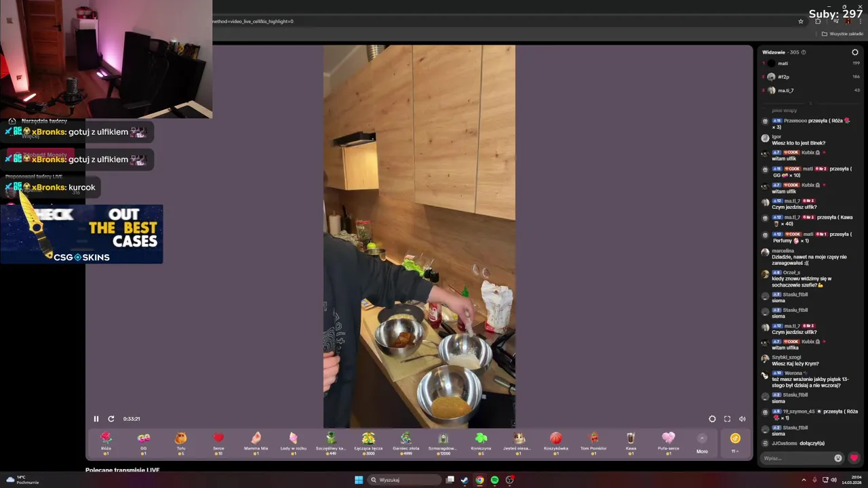The width and height of the screenshot is (868, 488).
Task: Send the Szczęśliwy leprechaun gift
Action: coord(331,443)
